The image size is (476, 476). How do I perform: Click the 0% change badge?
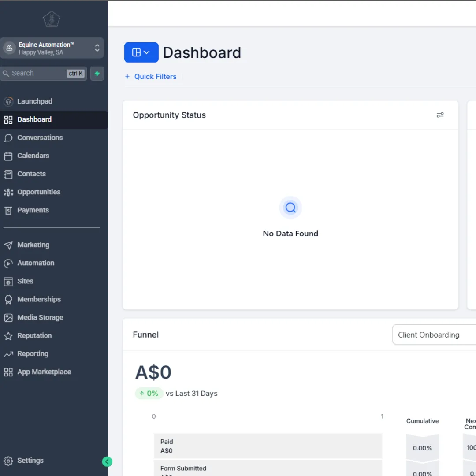pyautogui.click(x=149, y=394)
